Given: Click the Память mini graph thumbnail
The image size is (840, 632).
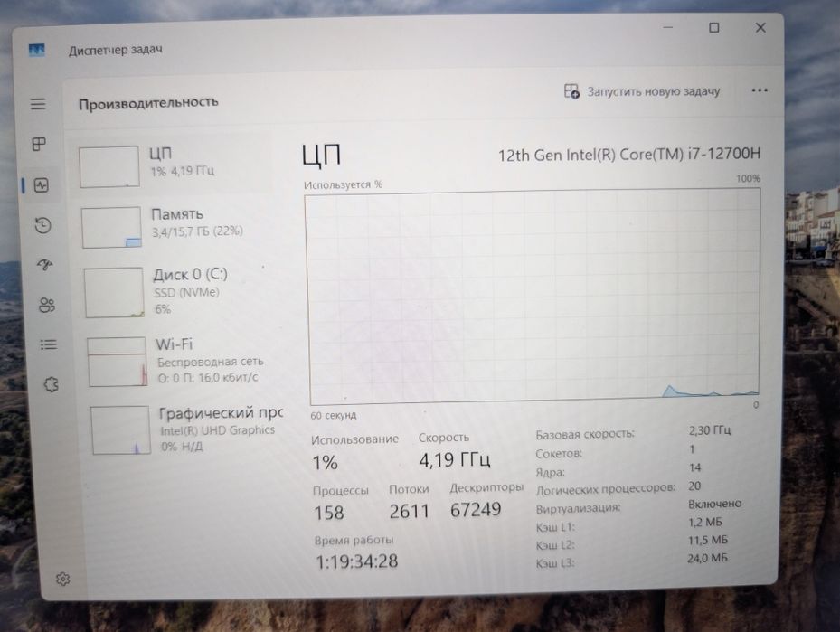Looking at the screenshot, I should (111, 228).
